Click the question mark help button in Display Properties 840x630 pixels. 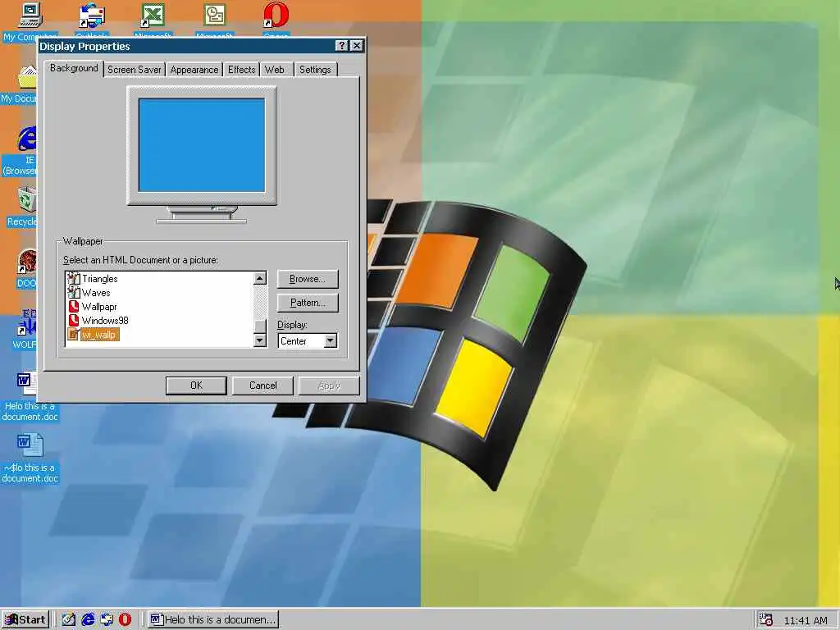[x=342, y=46]
